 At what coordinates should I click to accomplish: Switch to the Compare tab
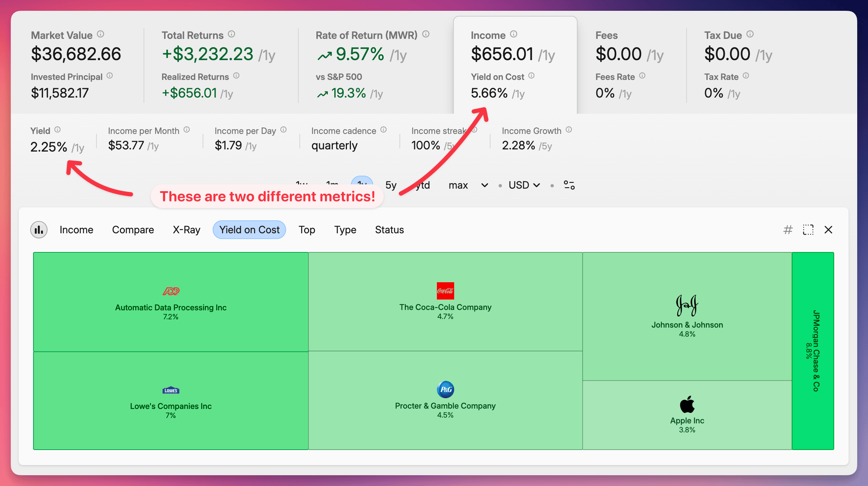[x=133, y=230]
